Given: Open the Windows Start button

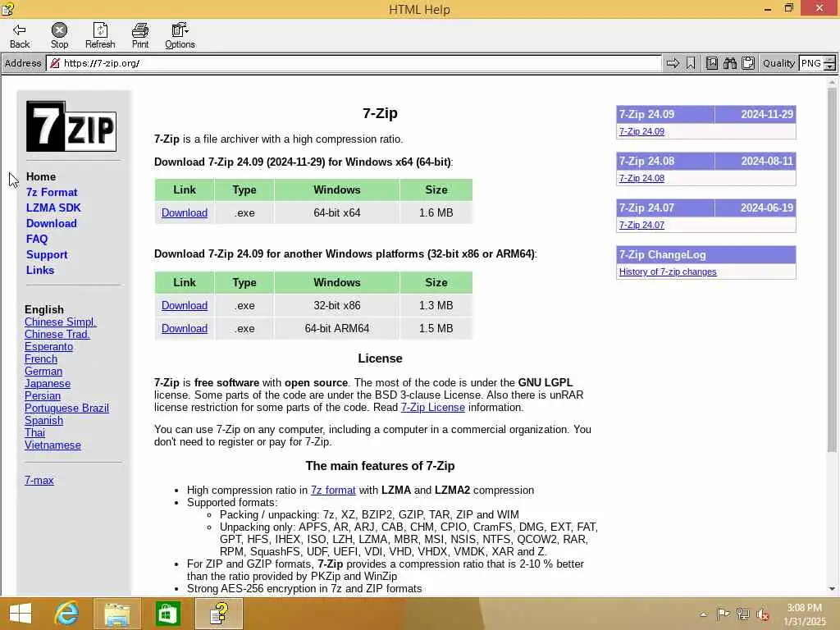Looking at the screenshot, I should pyautogui.click(x=21, y=614).
